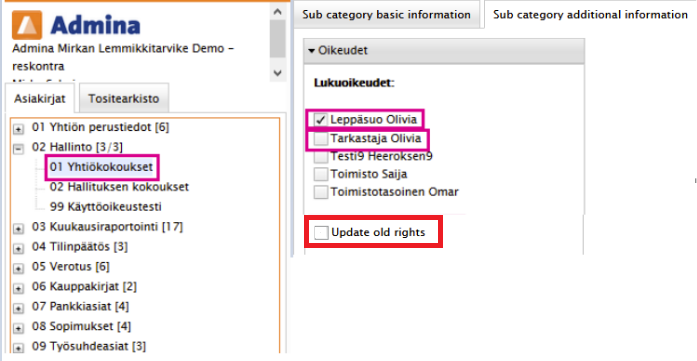
Task: Expand the 04 Tilinpäätös node
Action: pos(18,248)
